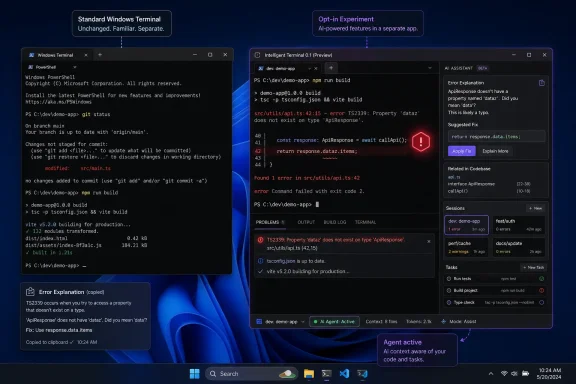Click the network icon in system tray
576x384 pixels.
point(504,374)
